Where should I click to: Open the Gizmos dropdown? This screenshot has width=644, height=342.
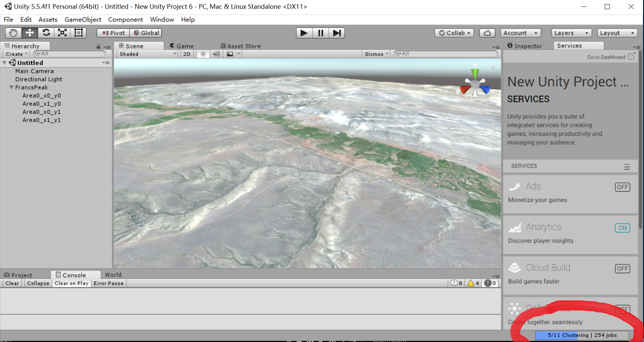tap(375, 54)
